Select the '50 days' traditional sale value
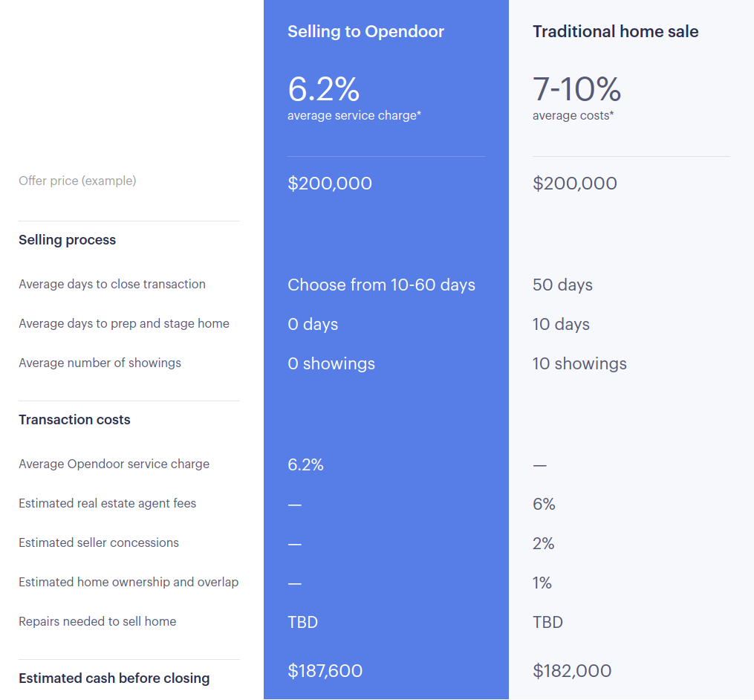 tap(562, 285)
